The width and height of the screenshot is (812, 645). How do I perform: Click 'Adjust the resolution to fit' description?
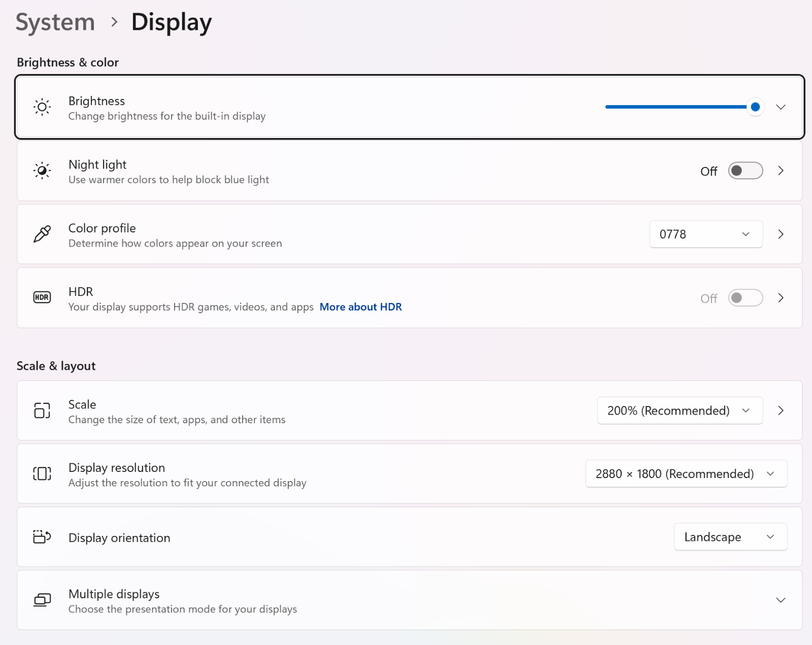pos(187,483)
